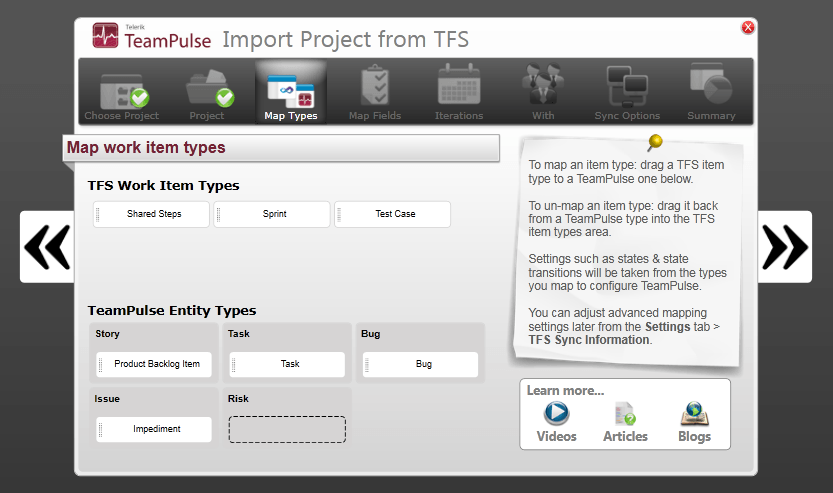The height and width of the screenshot is (493, 833).
Task: Click the Story entity type label
Action: 107,334
